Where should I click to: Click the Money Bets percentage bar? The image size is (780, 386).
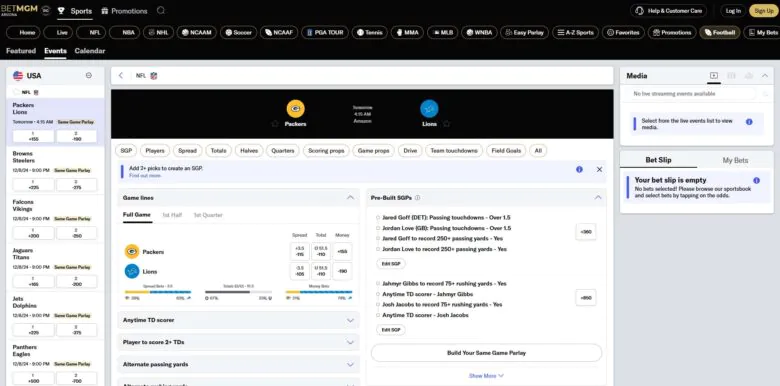coord(319,292)
